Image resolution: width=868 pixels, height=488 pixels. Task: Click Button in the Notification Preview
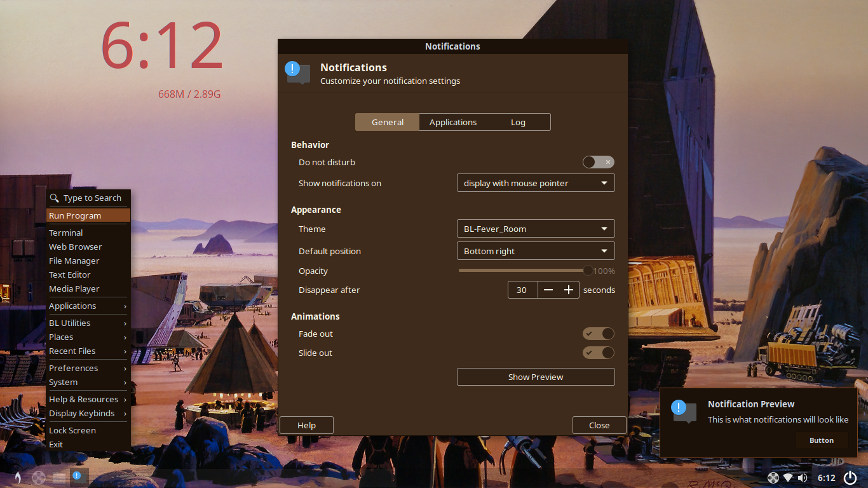click(x=822, y=440)
